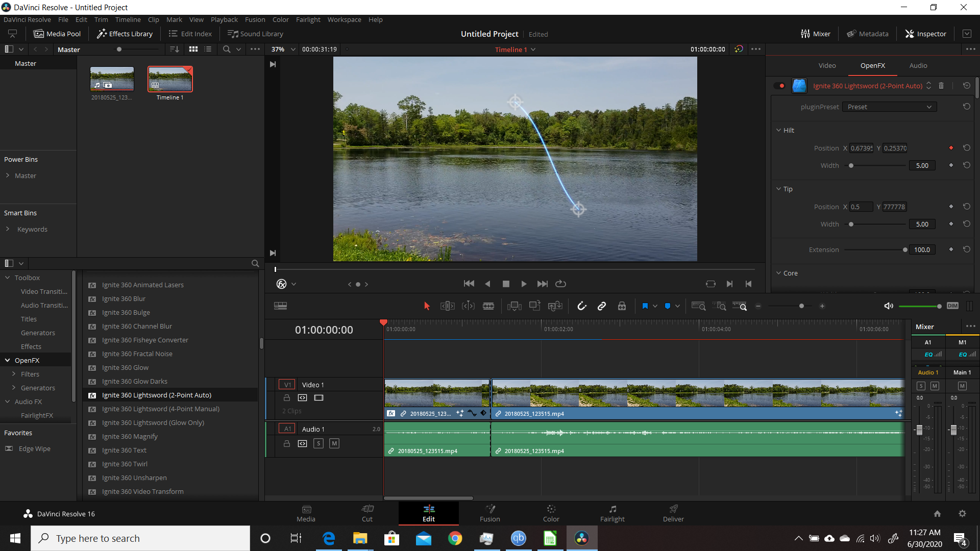Select Ignite 360 Glow effect

(125, 367)
